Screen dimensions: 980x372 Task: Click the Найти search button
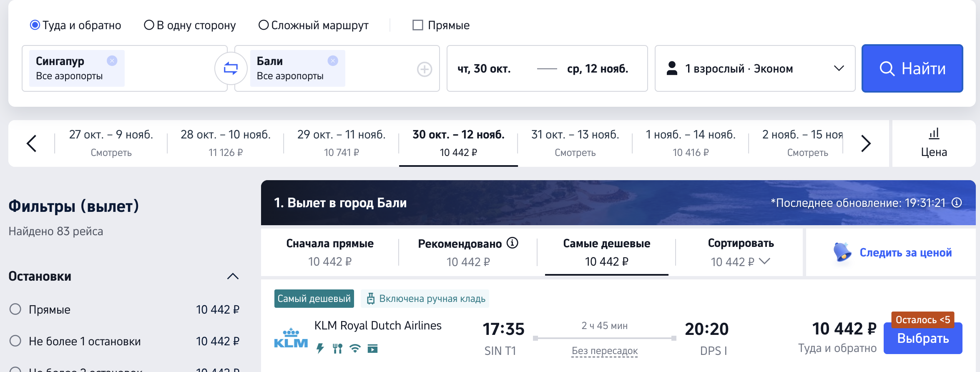pyautogui.click(x=912, y=68)
